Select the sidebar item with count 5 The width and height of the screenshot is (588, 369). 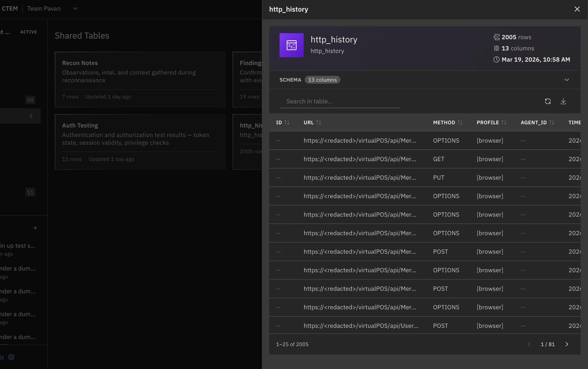(20, 116)
